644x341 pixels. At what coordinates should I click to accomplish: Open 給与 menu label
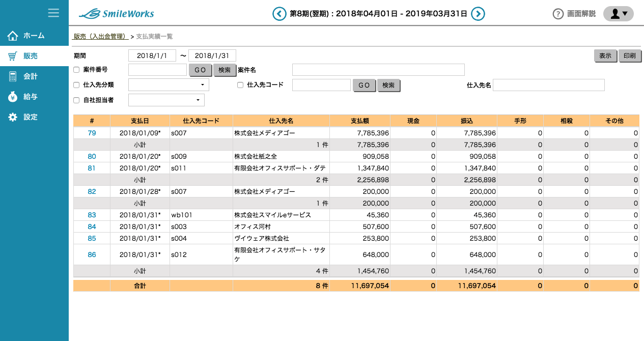pyautogui.click(x=31, y=97)
